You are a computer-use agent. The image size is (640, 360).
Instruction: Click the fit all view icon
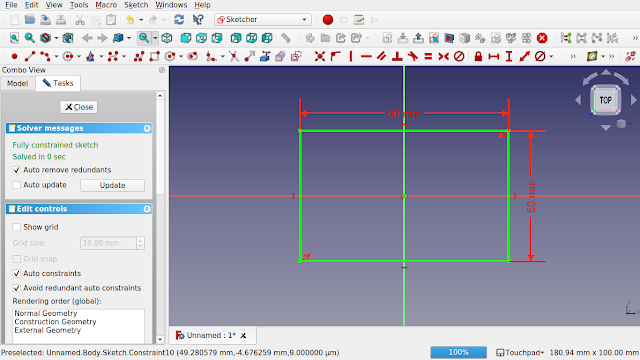coord(14,38)
